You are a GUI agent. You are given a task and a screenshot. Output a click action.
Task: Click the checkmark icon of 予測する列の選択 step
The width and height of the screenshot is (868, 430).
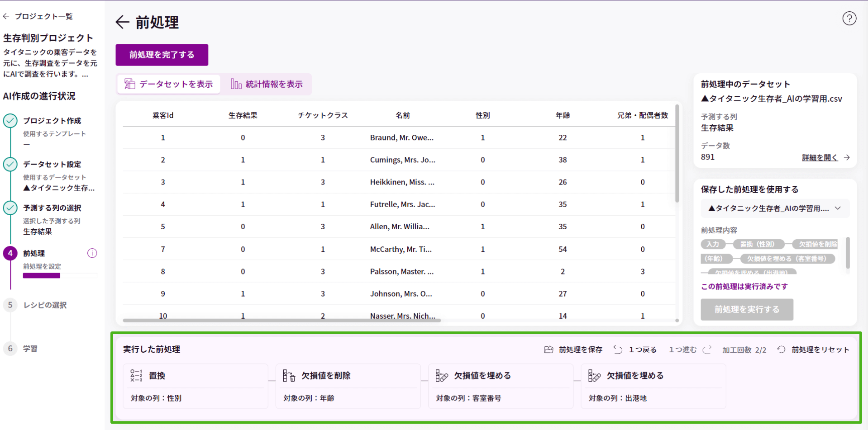tap(10, 208)
